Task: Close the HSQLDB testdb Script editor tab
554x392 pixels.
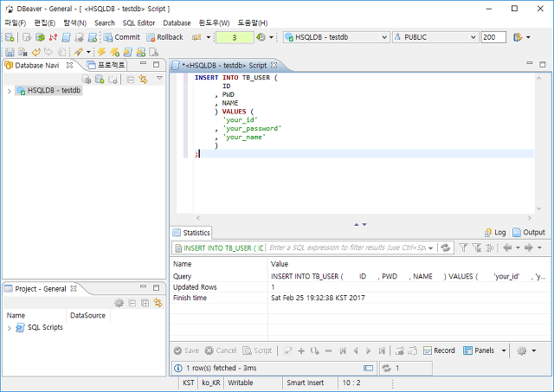Action: (274, 66)
